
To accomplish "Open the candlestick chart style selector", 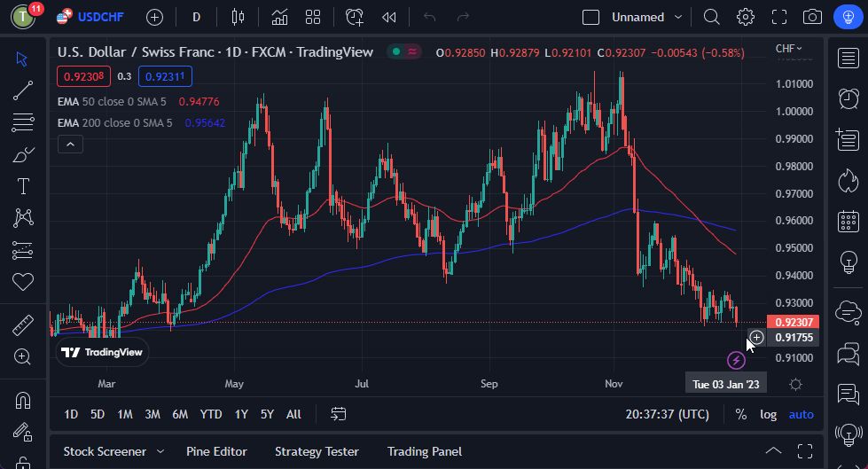I will pos(236,17).
